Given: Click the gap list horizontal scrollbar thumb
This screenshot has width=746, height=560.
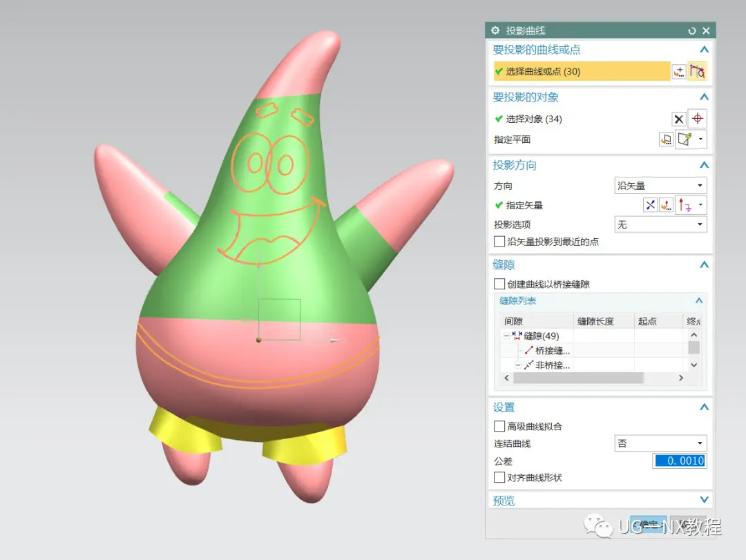Looking at the screenshot, I should click(578, 378).
